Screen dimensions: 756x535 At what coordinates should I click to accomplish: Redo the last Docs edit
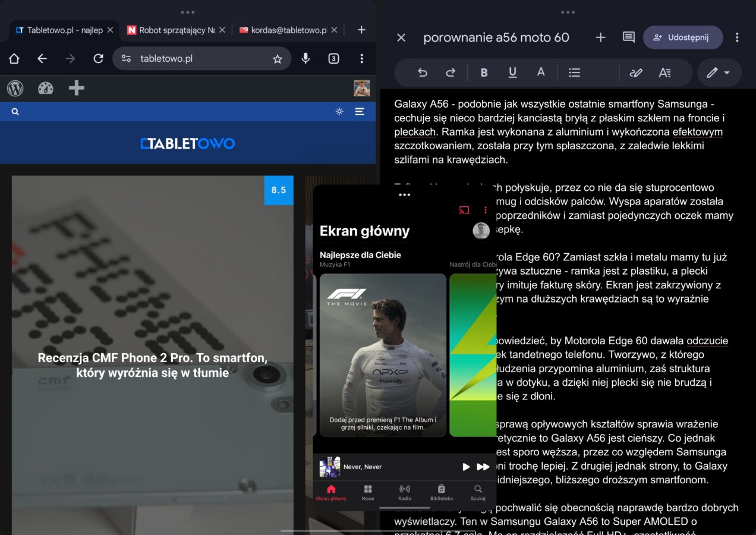click(451, 73)
